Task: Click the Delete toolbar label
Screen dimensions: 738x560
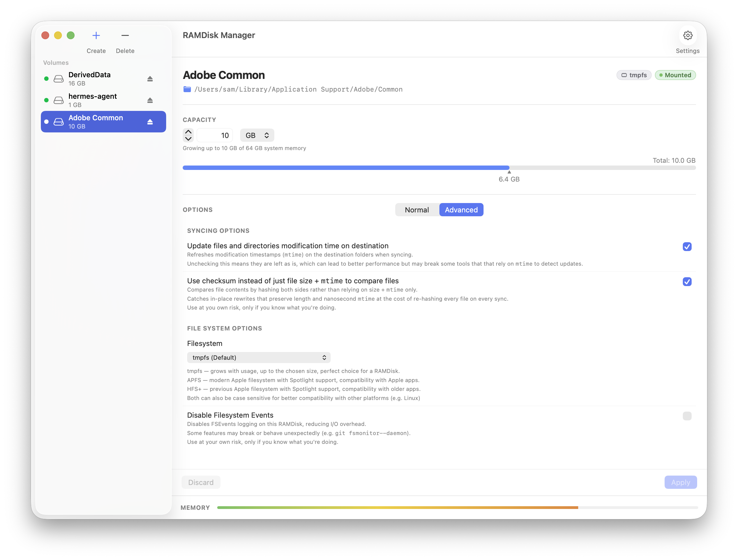Action: pyautogui.click(x=125, y=51)
